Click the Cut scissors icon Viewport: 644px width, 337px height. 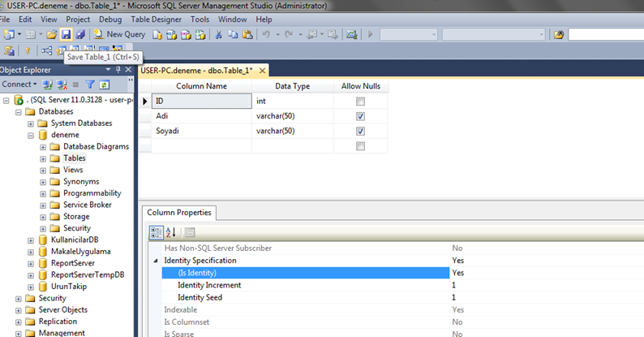coord(218,35)
